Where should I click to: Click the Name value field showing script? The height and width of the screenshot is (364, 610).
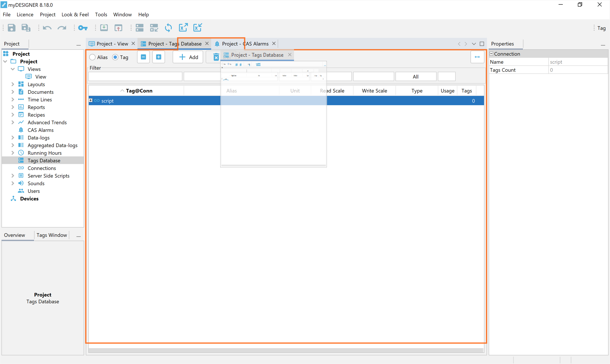pos(578,62)
